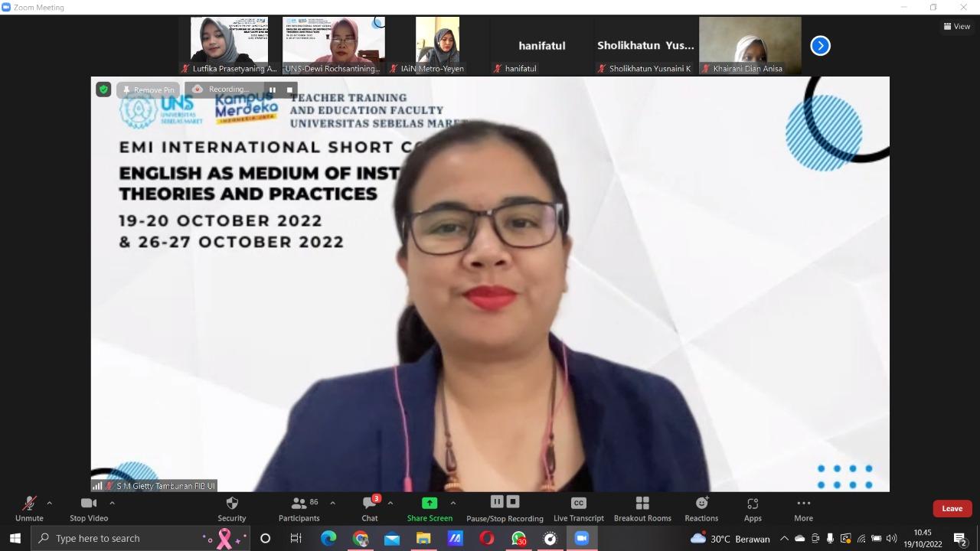The image size is (980, 551).
Task: Show next participants with blue arrow
Action: pyautogui.click(x=820, y=46)
